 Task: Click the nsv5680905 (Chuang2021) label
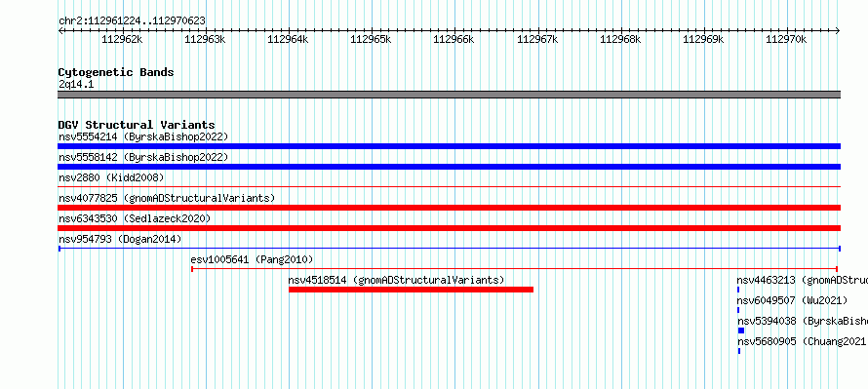point(802,341)
